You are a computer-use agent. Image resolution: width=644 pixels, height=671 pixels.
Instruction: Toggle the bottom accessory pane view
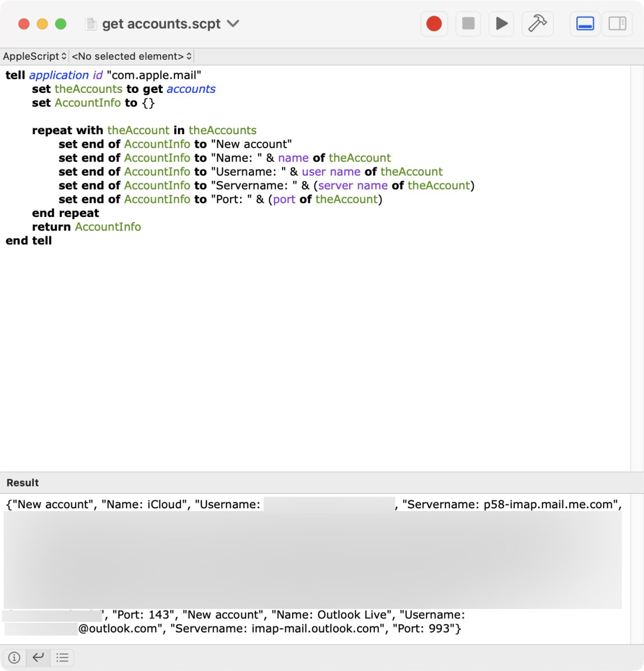pyautogui.click(x=584, y=23)
